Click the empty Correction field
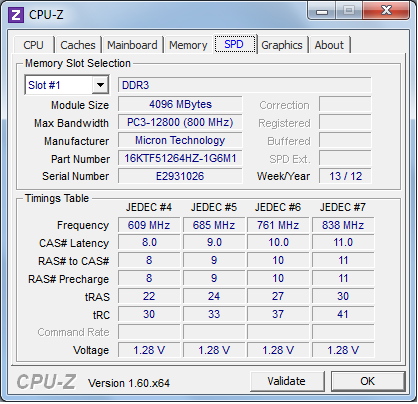 [345, 104]
